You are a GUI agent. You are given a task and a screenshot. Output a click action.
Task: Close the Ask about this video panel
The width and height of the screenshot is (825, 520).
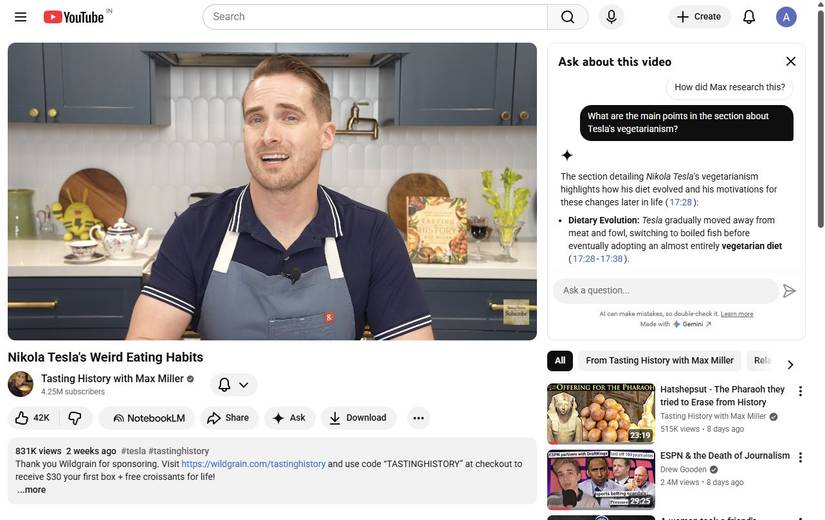(790, 62)
